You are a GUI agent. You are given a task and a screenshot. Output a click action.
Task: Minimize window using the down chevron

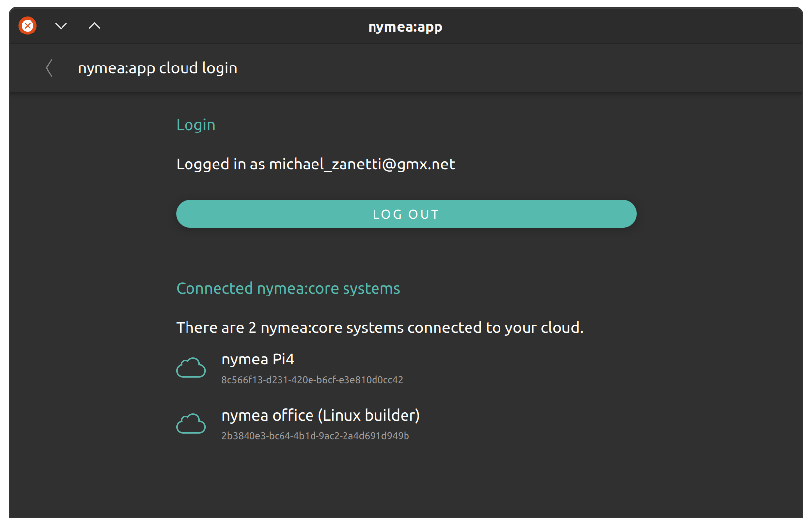(x=61, y=26)
